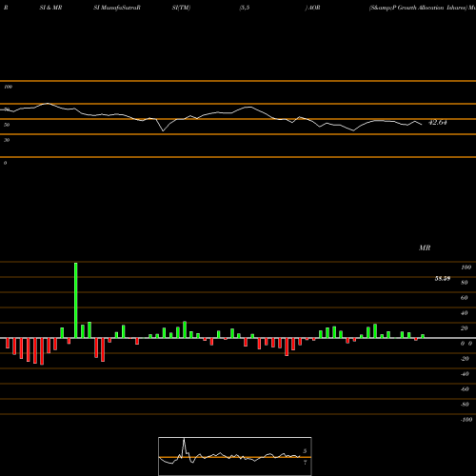Click the 'SI(TM)' header label
476x476 pixels.
click(181, 8)
